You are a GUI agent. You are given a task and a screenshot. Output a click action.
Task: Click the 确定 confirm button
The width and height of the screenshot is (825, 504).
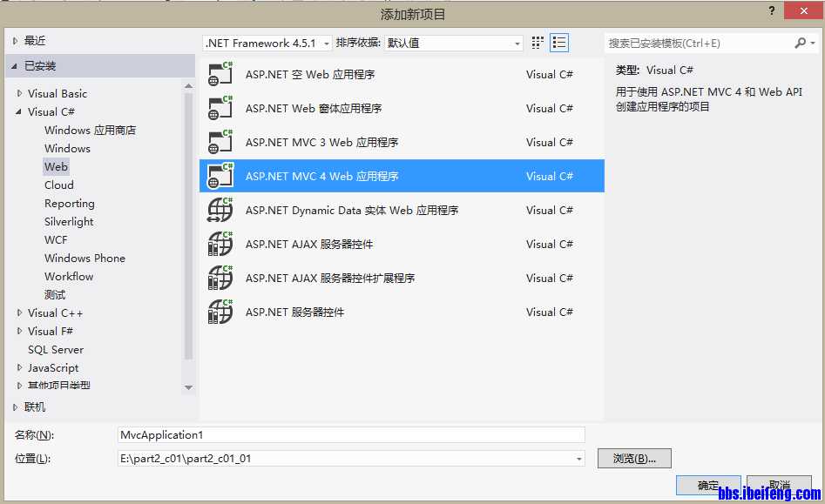tap(708, 485)
